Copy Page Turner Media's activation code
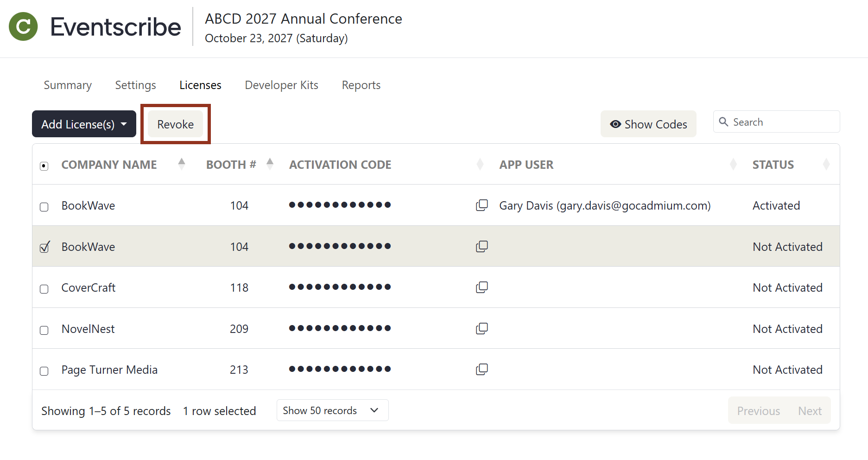The width and height of the screenshot is (868, 460). click(482, 369)
